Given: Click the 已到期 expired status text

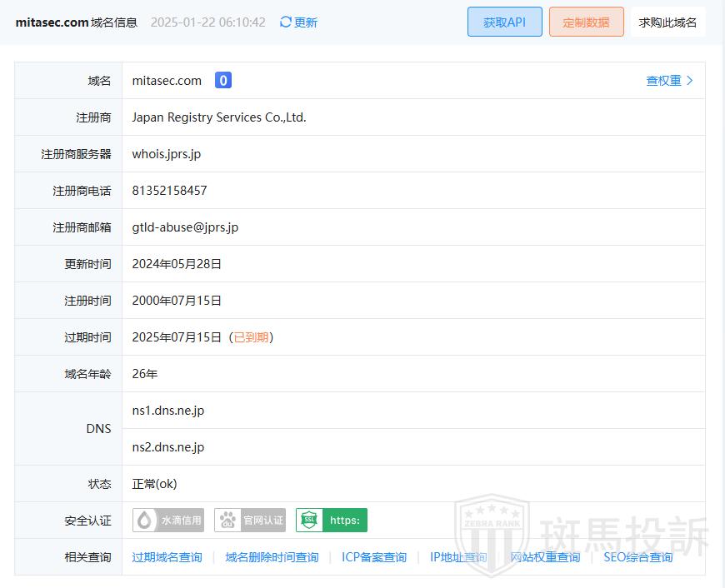Looking at the screenshot, I should (x=251, y=337).
